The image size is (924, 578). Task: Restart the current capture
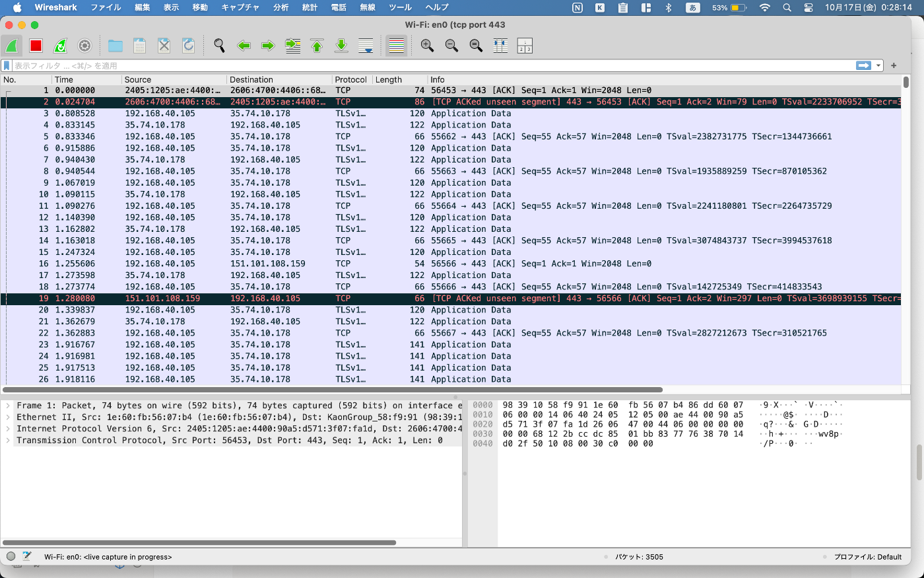click(60, 46)
